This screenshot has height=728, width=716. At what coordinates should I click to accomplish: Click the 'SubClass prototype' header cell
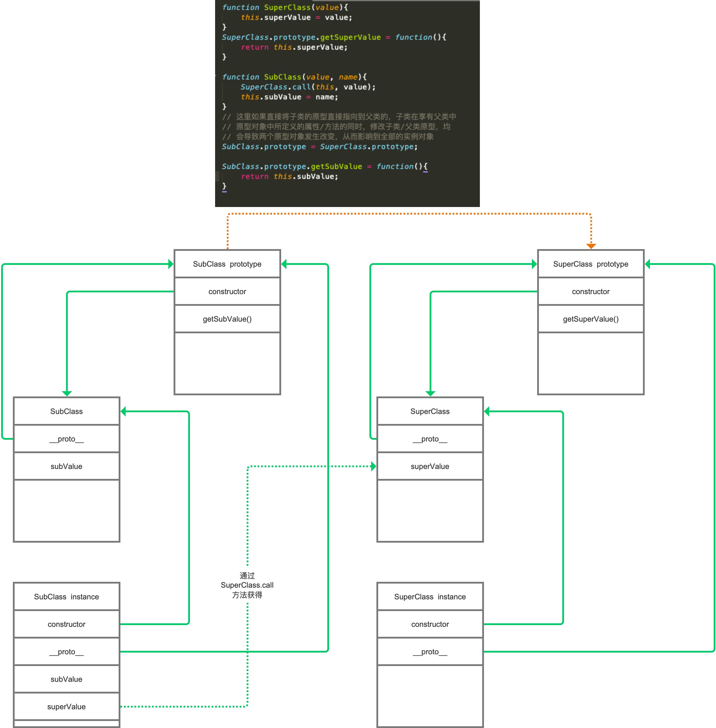coord(227,264)
